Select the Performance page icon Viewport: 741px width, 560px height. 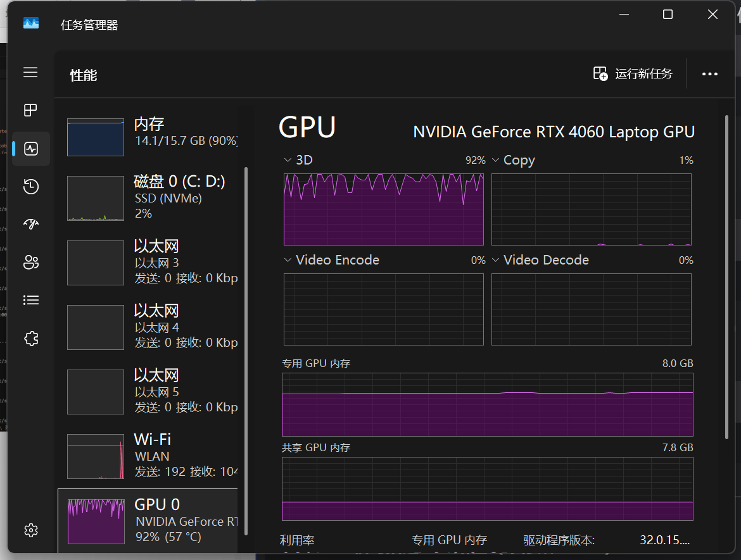pos(31,149)
